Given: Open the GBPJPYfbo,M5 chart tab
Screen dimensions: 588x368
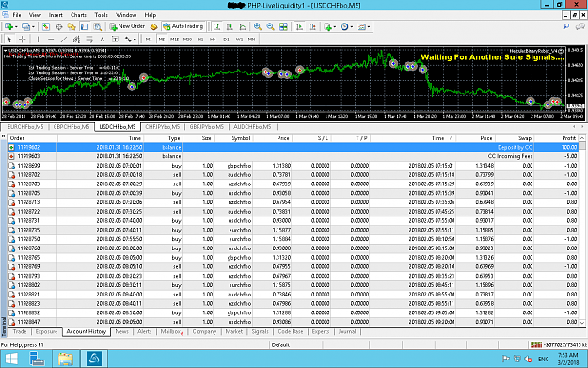Looking at the screenshot, I should point(207,127).
